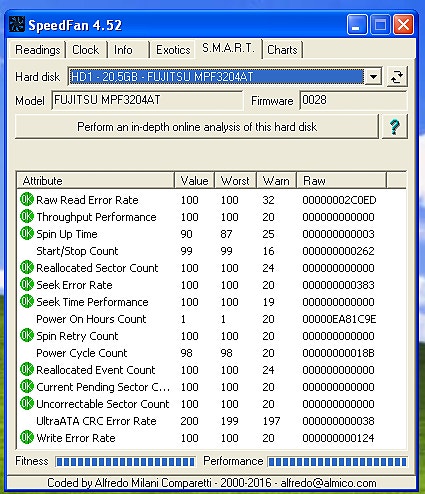Open the Charts tab
This screenshot has height=494, width=425.
pyautogui.click(x=282, y=50)
